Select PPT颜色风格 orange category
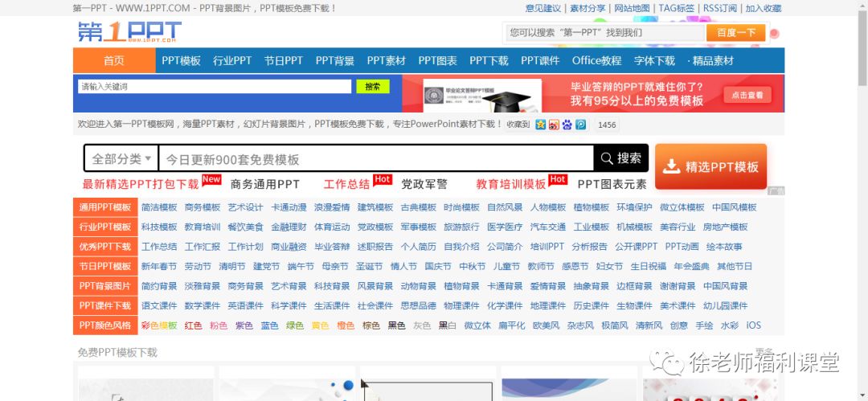Screen dimensions: 868x401 (105, 325)
